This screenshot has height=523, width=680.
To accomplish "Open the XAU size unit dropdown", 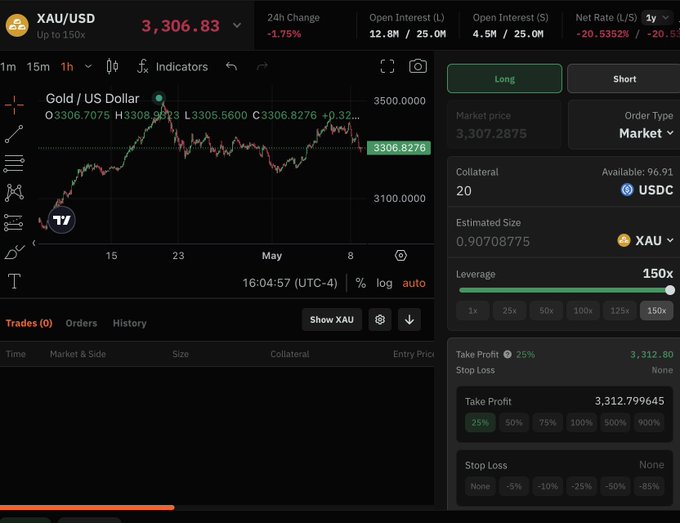I will coord(645,240).
